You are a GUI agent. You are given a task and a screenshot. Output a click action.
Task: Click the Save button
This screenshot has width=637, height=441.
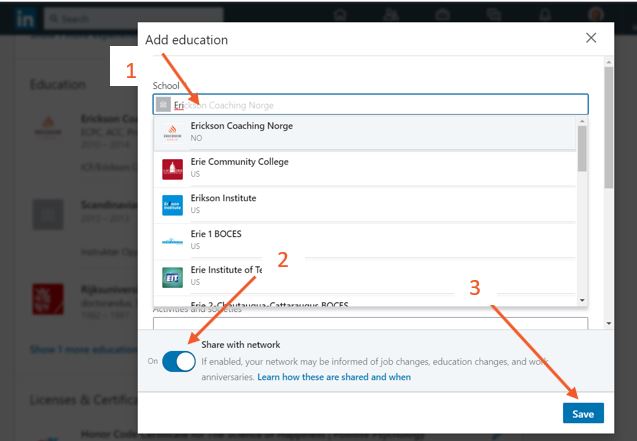583,413
